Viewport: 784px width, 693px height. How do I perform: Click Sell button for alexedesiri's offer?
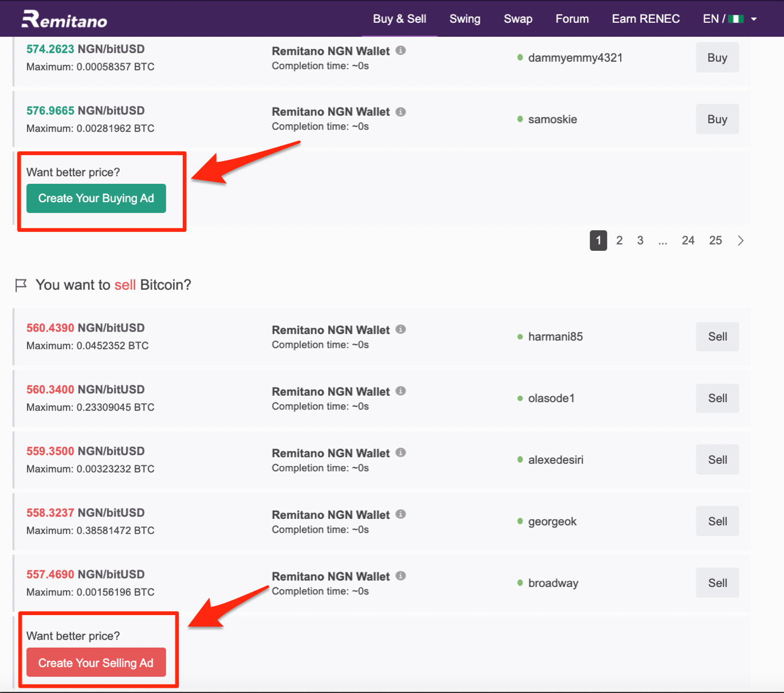click(x=718, y=460)
